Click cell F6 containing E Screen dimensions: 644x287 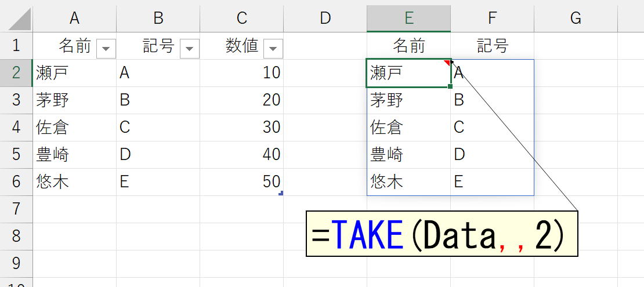(x=493, y=182)
